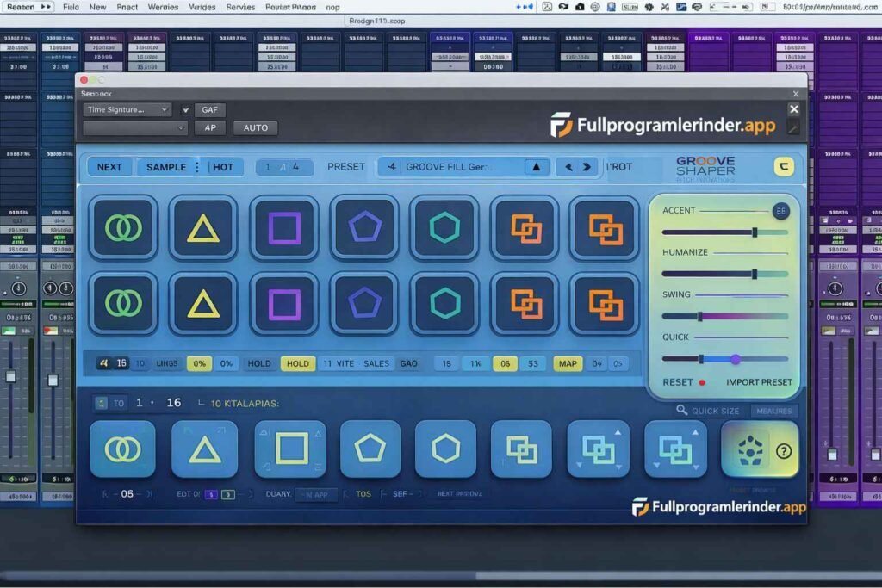
Task: Click the magnifier icon next to Quick Size
Action: [682, 411]
